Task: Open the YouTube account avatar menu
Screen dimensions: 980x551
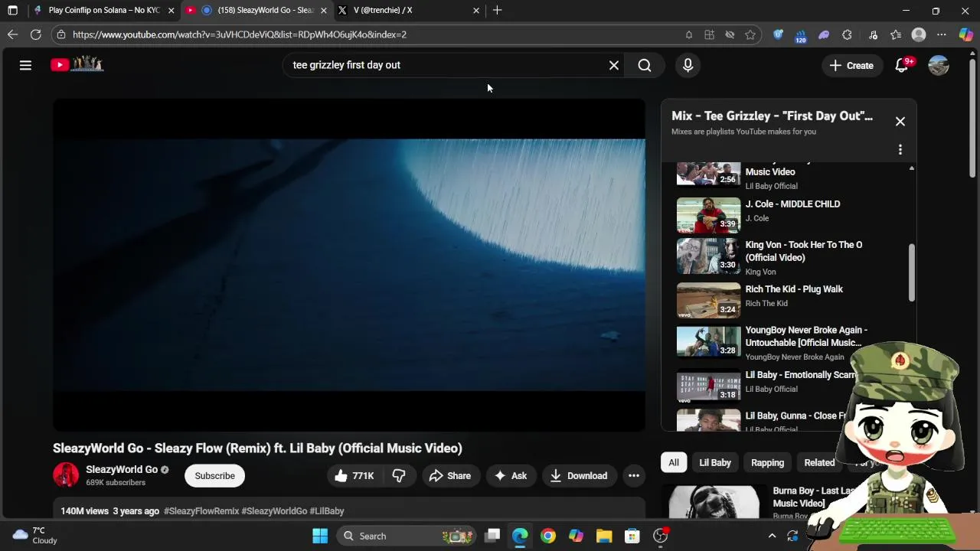Action: coord(939,65)
